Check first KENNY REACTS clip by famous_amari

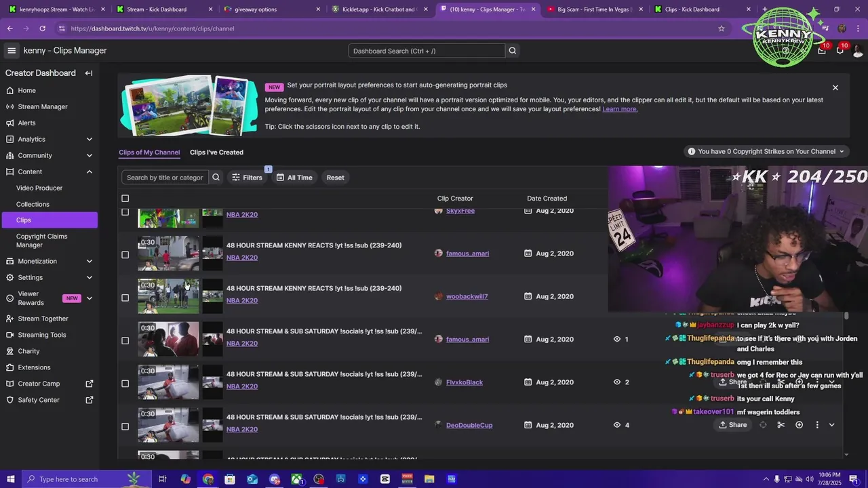pos(125,255)
